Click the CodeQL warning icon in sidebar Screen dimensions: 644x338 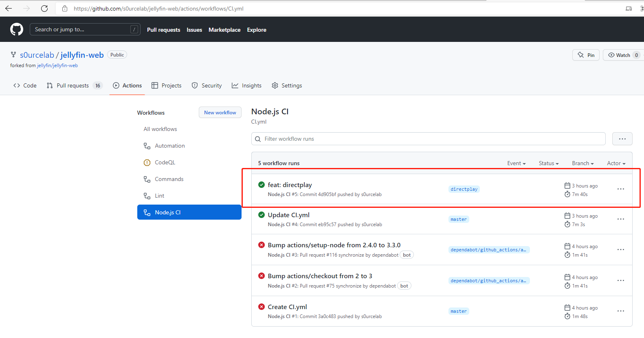[x=147, y=163]
